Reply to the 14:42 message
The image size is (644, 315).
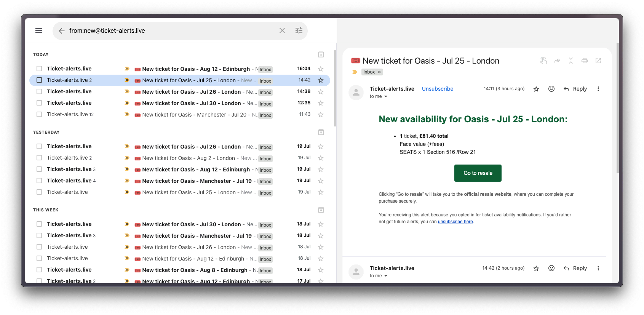coord(575,268)
